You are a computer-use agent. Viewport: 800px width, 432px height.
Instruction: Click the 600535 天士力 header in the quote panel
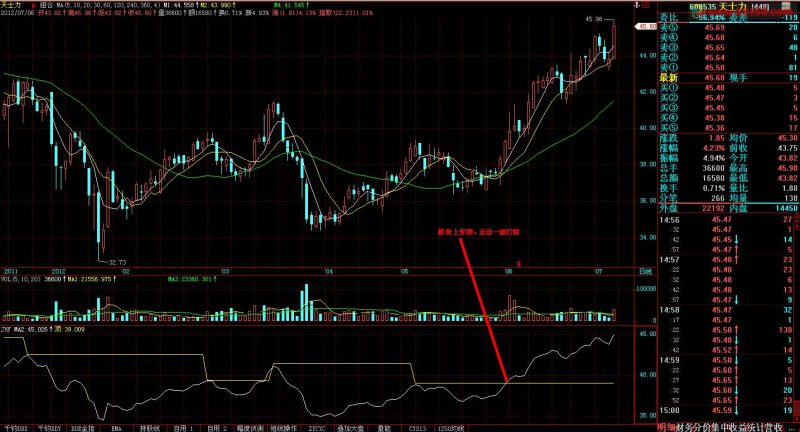pos(718,7)
